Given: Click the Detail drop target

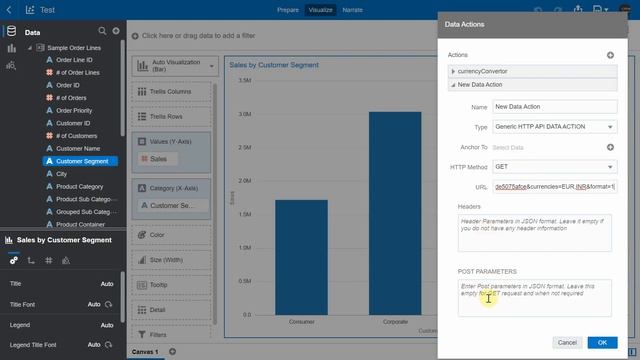Looking at the screenshot, I should click(171, 310).
